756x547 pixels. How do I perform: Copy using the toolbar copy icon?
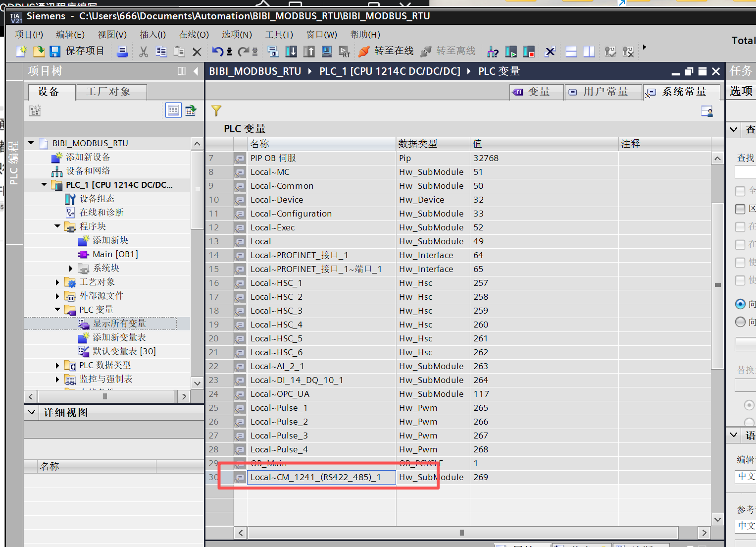pos(161,52)
